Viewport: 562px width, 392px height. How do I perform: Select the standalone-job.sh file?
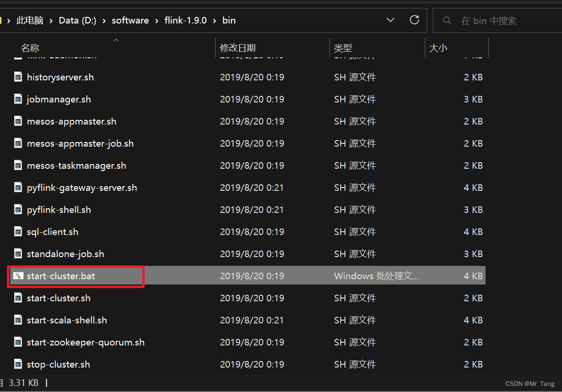pos(65,254)
